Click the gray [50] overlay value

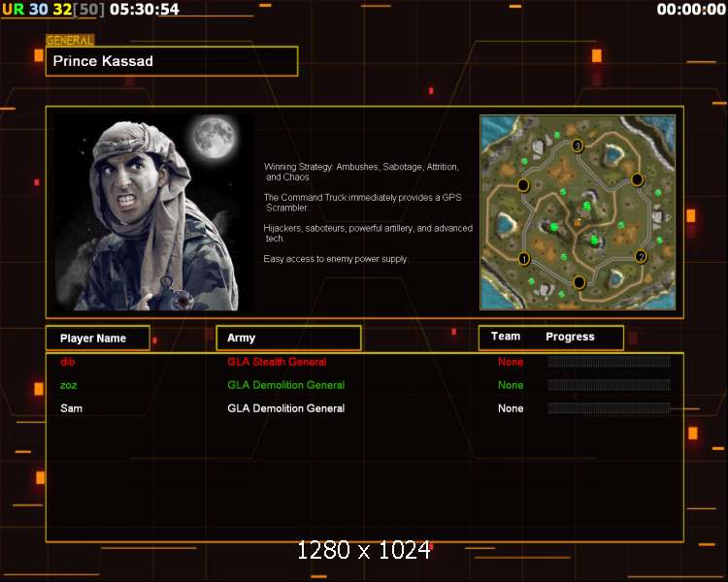click(x=89, y=10)
